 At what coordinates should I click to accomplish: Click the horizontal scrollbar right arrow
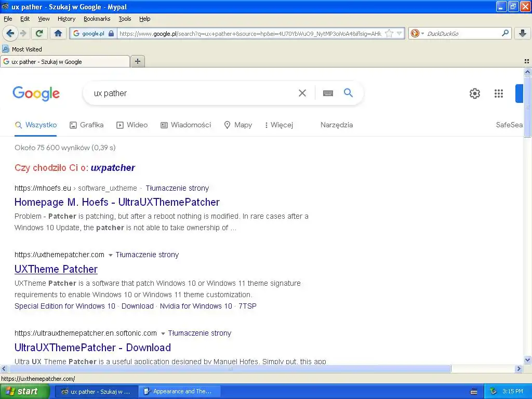[x=518, y=368]
